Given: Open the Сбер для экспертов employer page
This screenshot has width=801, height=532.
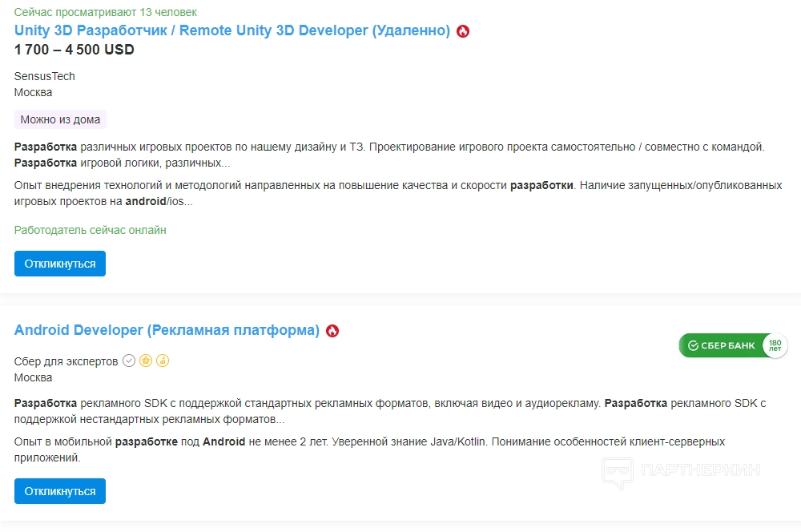Looking at the screenshot, I should pos(66,361).
